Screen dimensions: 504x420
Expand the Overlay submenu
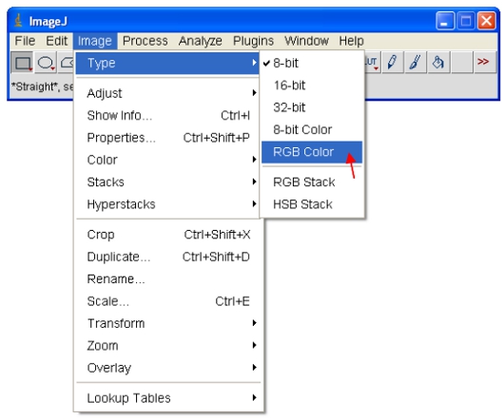point(167,368)
